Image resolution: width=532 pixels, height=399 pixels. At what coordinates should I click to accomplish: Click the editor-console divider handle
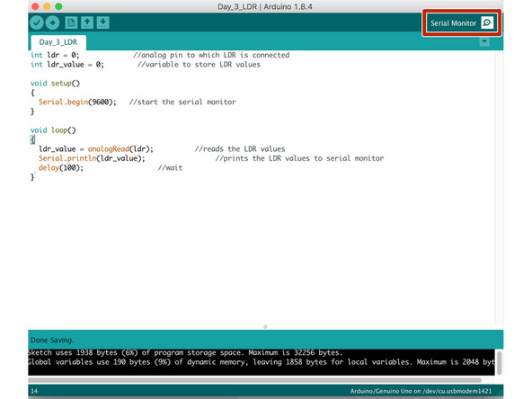(x=265, y=327)
